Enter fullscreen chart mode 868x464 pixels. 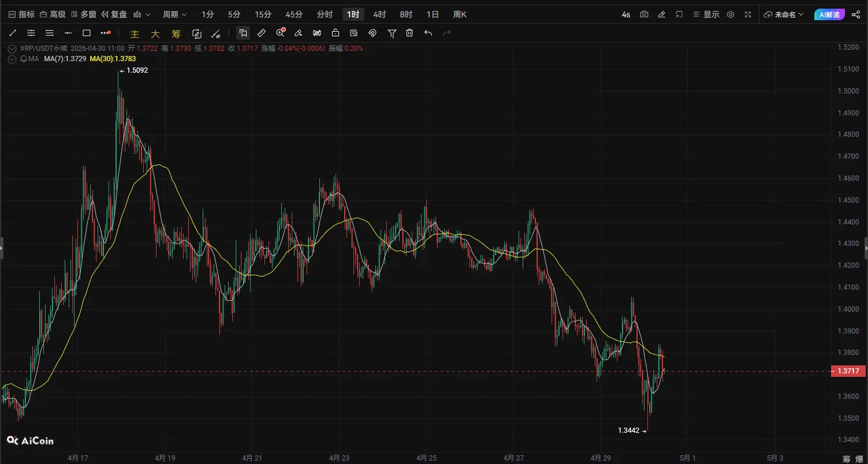pos(748,14)
